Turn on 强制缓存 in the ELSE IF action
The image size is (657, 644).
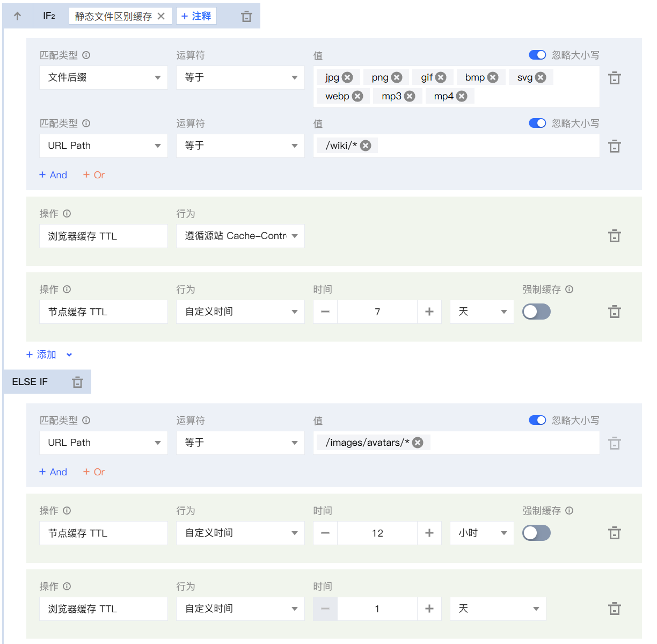click(x=536, y=533)
